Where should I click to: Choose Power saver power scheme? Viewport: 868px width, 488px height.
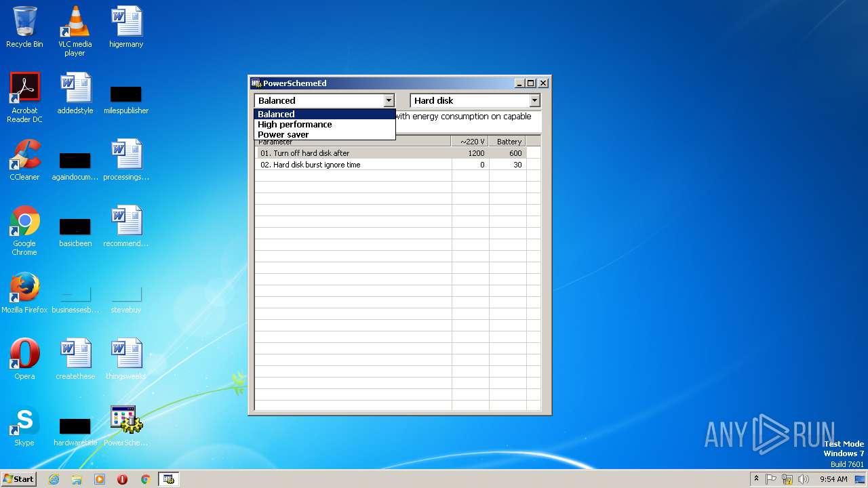pyautogui.click(x=324, y=134)
